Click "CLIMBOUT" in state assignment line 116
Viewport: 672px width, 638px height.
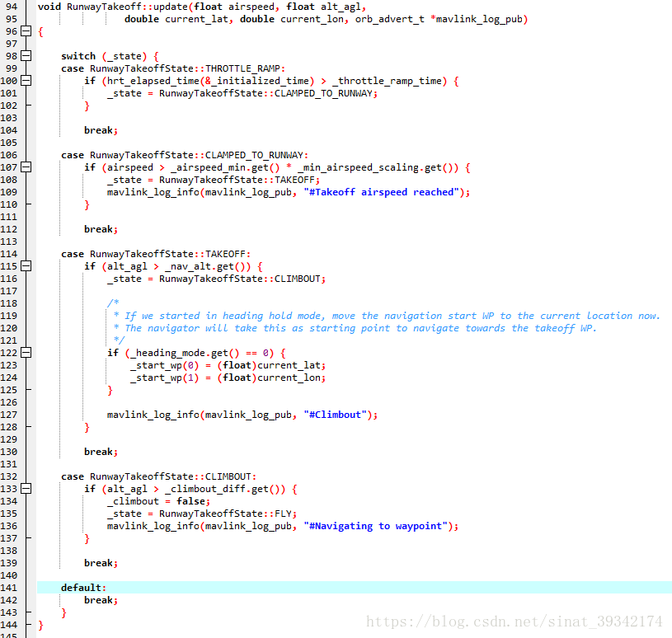point(298,279)
